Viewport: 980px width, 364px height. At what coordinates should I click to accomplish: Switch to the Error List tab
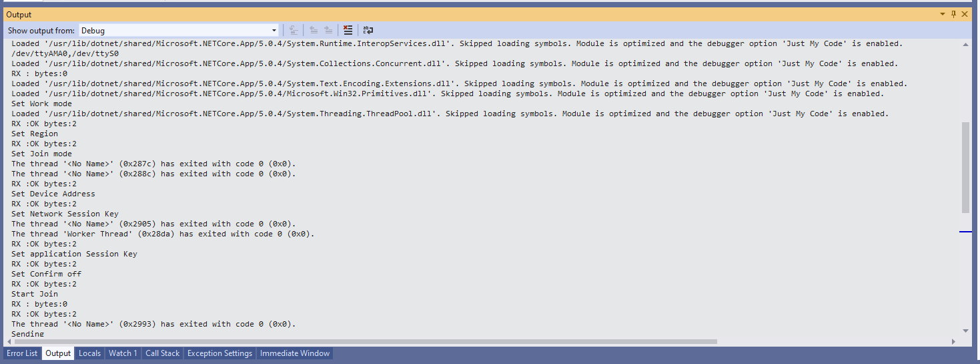pos(22,353)
